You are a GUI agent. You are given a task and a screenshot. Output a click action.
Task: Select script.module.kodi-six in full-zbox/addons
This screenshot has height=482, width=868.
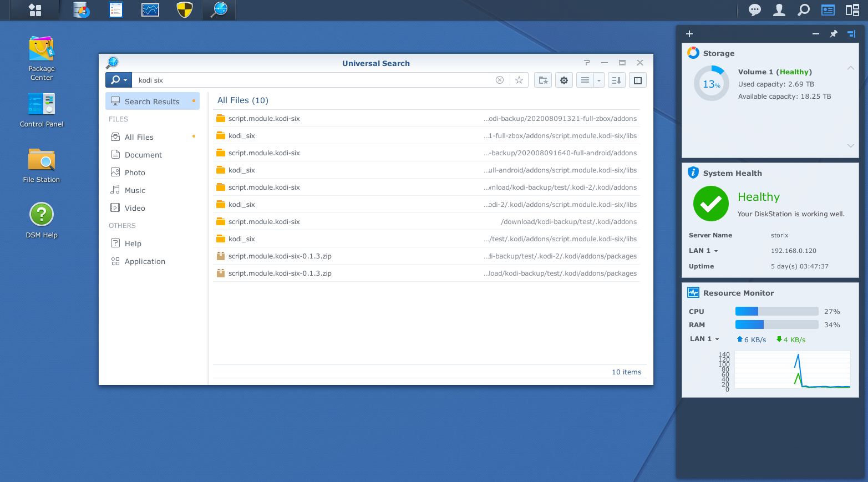point(426,118)
